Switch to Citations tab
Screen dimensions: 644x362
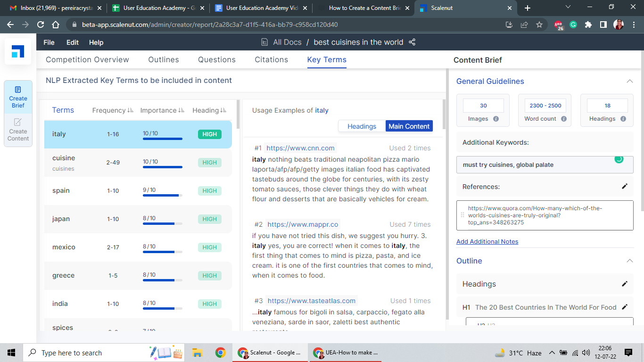(272, 59)
